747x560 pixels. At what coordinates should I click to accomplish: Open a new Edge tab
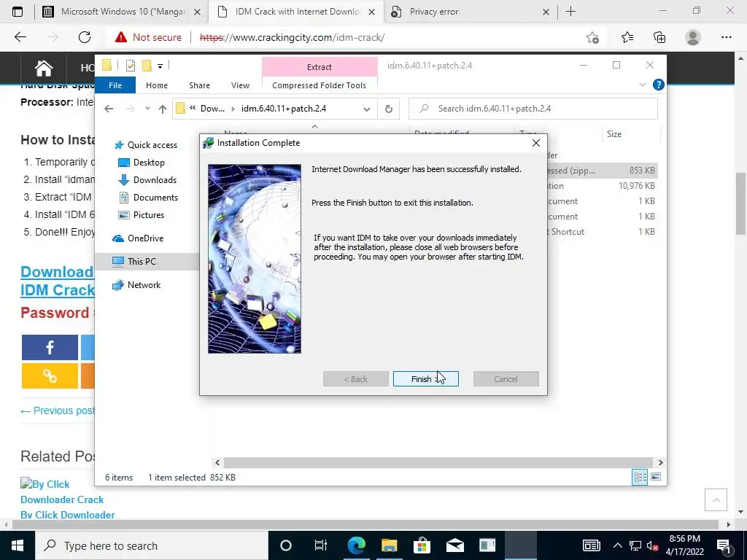coord(570,12)
